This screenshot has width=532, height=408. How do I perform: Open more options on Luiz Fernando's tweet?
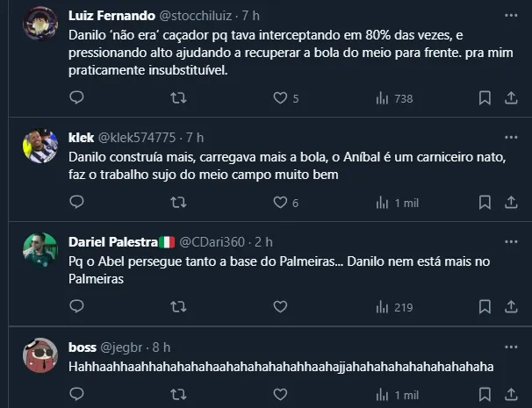[511, 16]
